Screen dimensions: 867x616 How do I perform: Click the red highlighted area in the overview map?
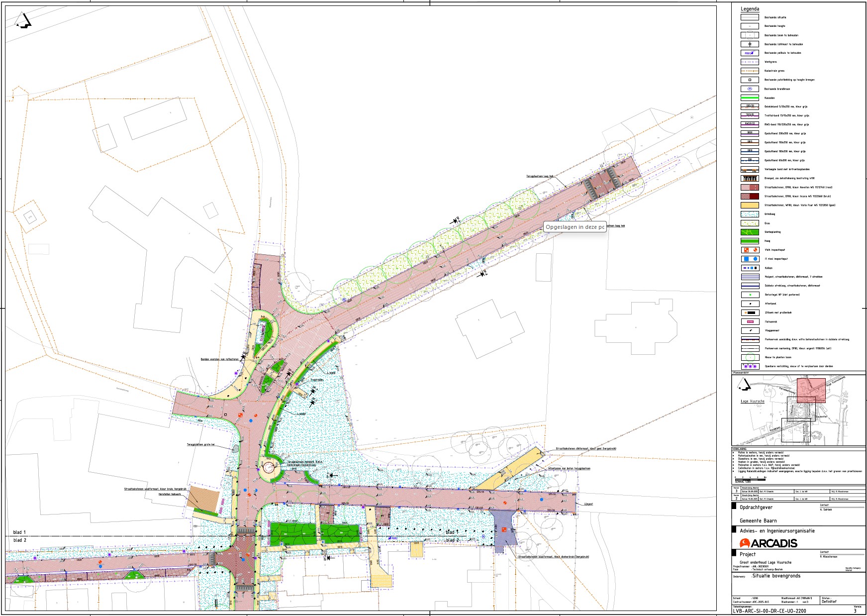click(x=811, y=390)
